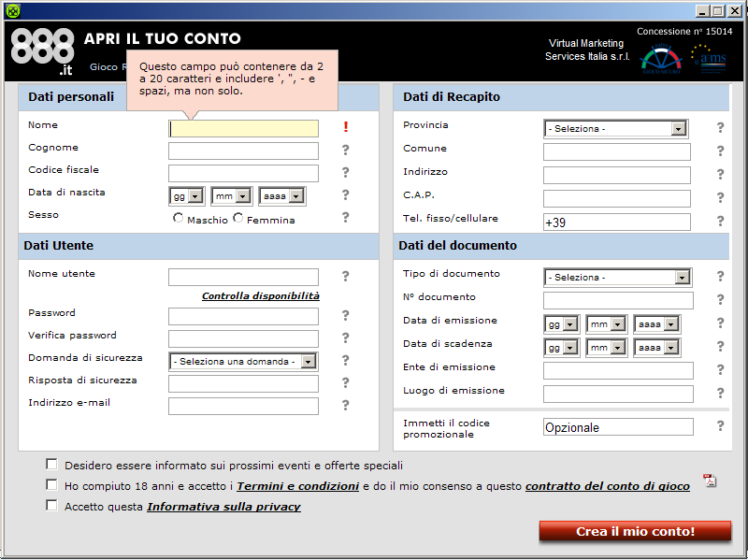Check the 18 anni terms acceptance box
Screen dimensions: 748x560
point(51,484)
